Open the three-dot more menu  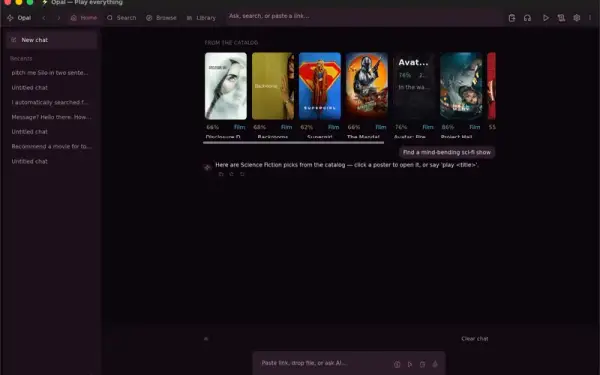click(x=590, y=18)
